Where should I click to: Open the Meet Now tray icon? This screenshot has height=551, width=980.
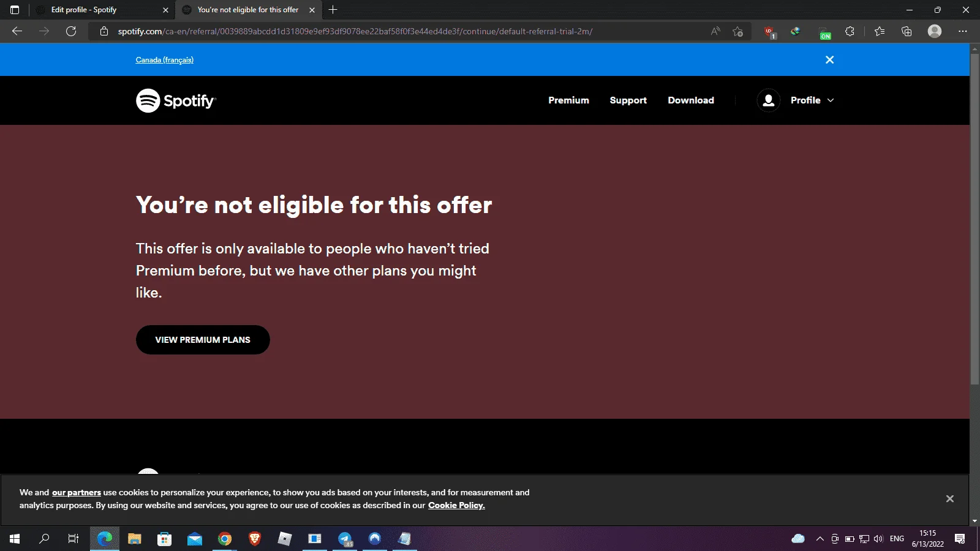click(835, 539)
